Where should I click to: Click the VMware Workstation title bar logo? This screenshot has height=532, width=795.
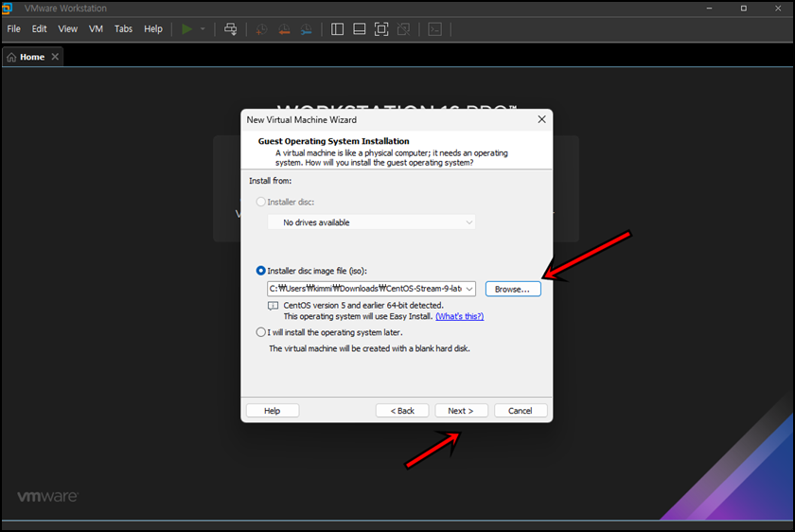click(8, 9)
